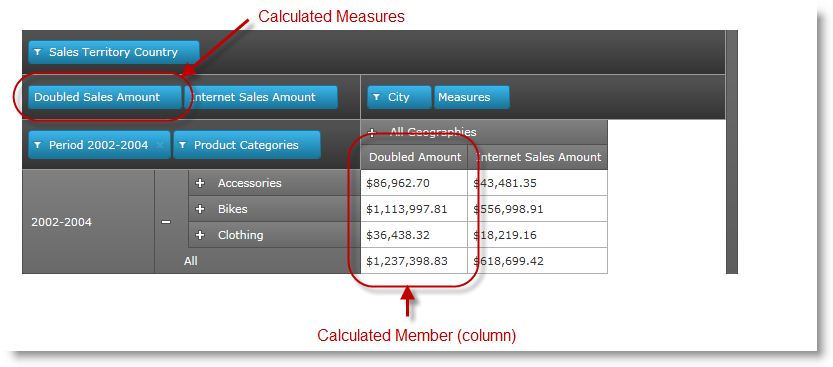Select cell $43,481.35
This screenshot has width=833, height=367.
tap(538, 183)
